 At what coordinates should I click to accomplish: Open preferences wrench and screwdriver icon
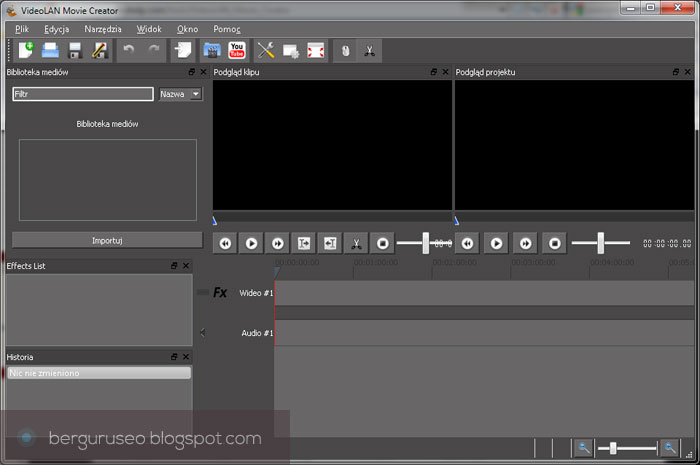[x=266, y=50]
